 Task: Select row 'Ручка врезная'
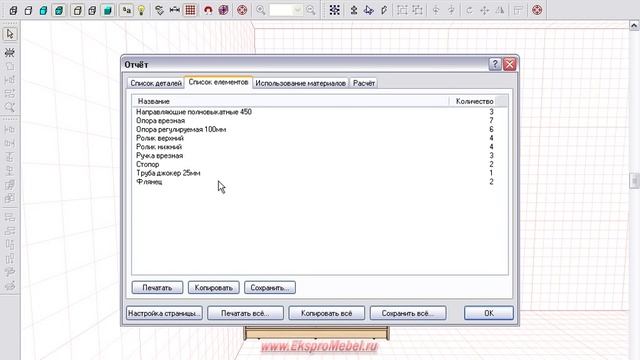coord(320,156)
